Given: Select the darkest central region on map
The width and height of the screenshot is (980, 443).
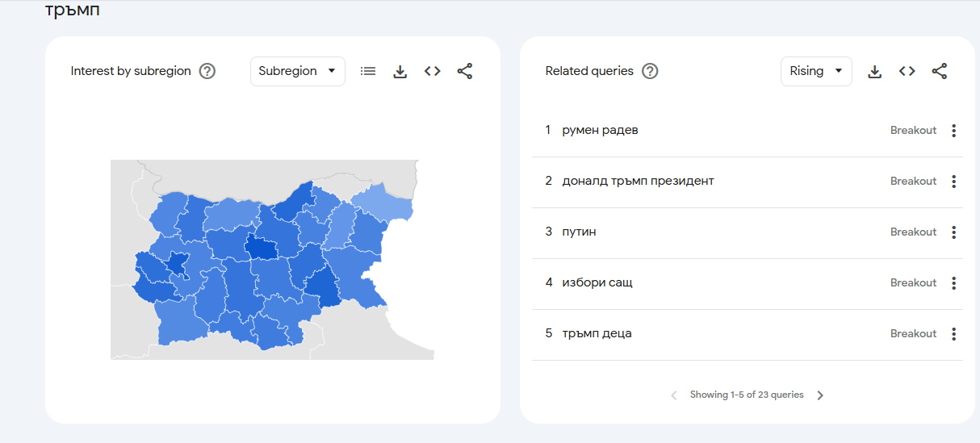Looking at the screenshot, I should (262, 248).
